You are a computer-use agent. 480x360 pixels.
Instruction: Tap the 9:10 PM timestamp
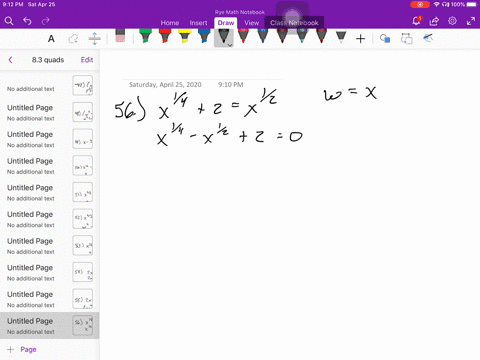(x=231, y=85)
